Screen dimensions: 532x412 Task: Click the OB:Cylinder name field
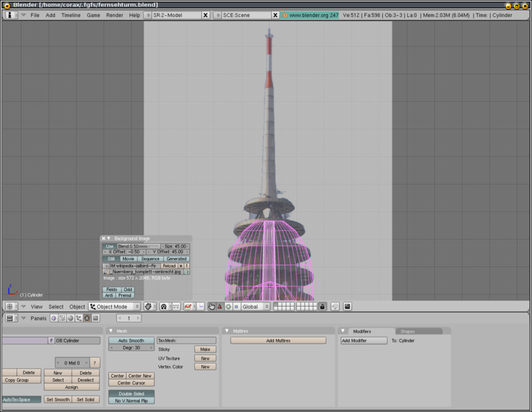coord(77,340)
